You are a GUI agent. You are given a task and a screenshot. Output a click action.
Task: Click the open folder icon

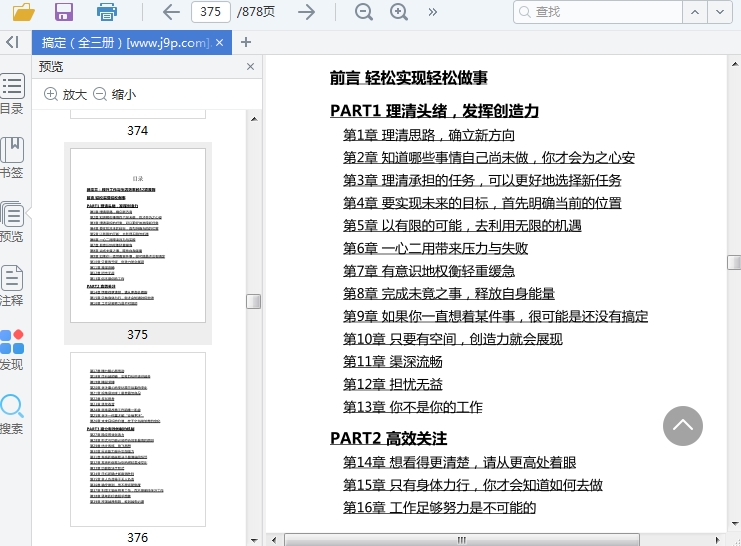pos(22,12)
